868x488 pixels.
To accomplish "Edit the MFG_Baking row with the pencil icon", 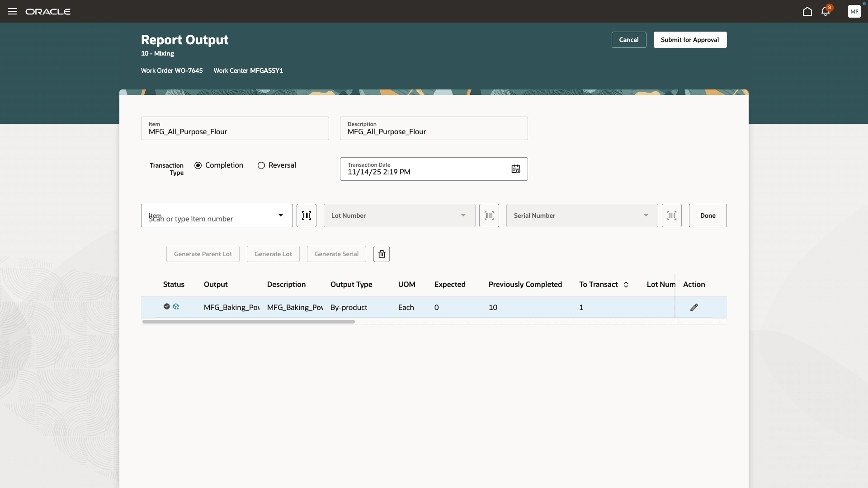I will pos(694,307).
